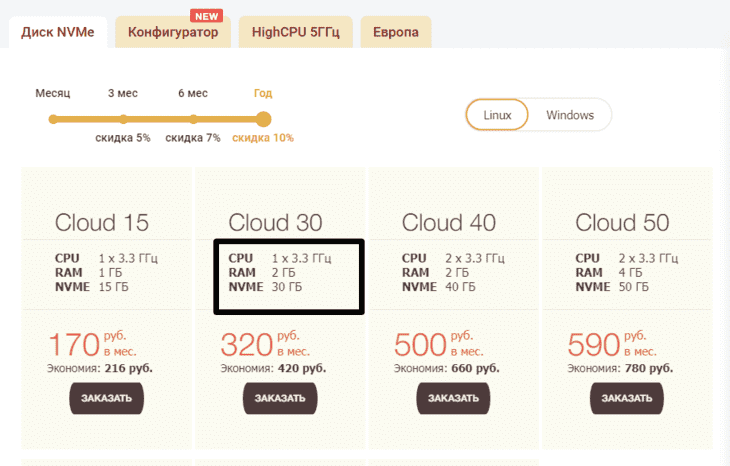Screen dimensions: 730x466
Task: Open the HighCPU 5ГГц tab
Action: pos(296,32)
